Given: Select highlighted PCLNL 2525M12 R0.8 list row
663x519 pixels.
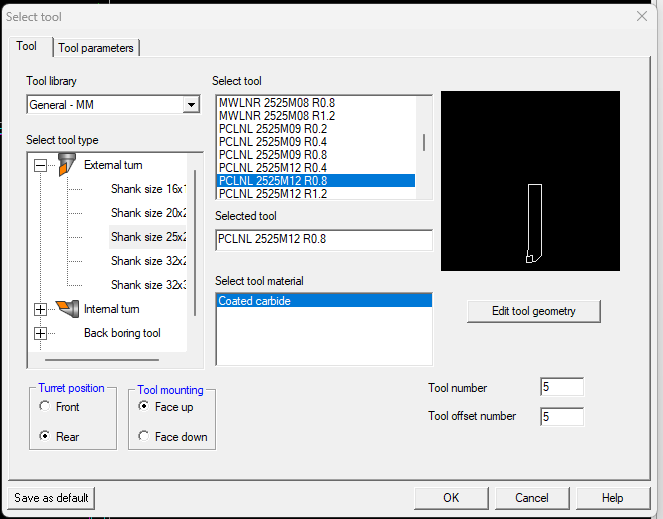Looking at the screenshot, I should pos(316,181).
